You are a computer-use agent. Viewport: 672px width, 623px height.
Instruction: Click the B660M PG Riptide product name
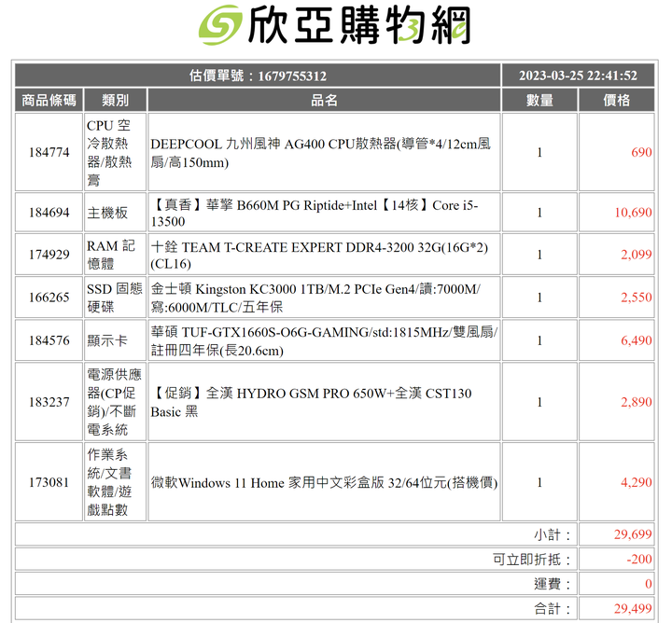315,213
